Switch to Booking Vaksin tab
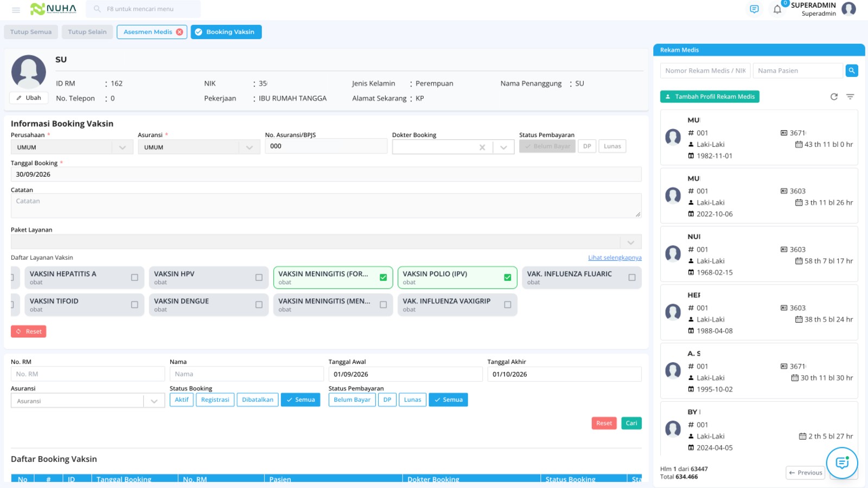The width and height of the screenshot is (868, 488). [x=226, y=32]
